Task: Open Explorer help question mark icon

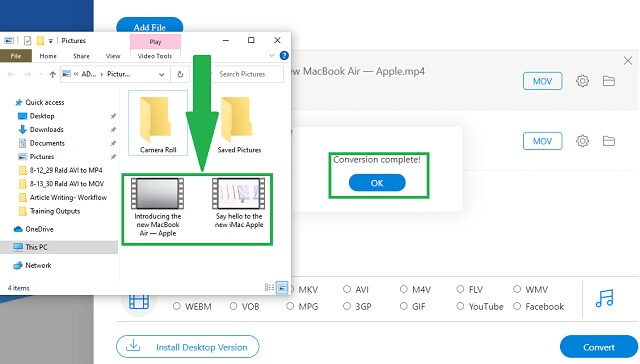Action: pos(284,55)
